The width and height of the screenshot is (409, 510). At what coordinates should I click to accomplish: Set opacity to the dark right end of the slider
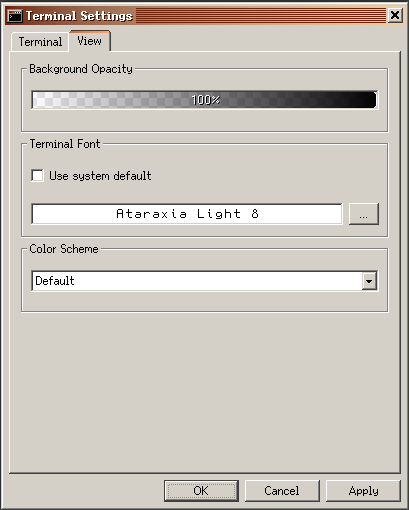371,100
